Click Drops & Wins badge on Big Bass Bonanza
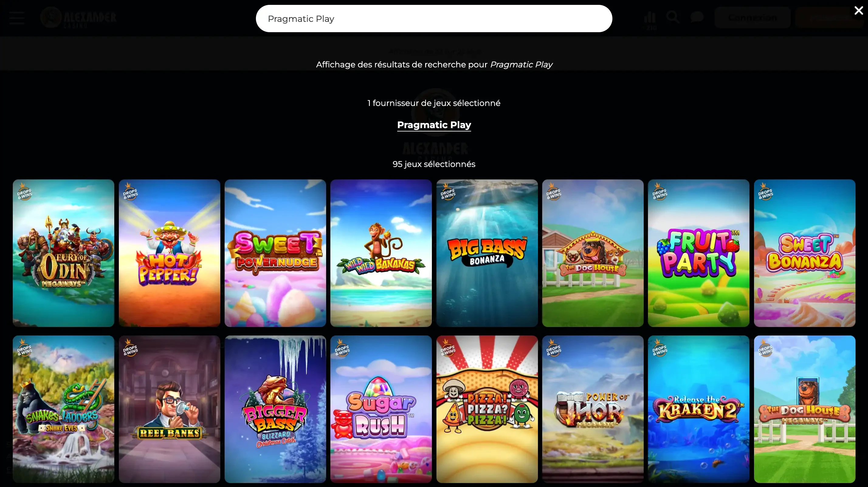This screenshot has height=487, width=868. 448,192
